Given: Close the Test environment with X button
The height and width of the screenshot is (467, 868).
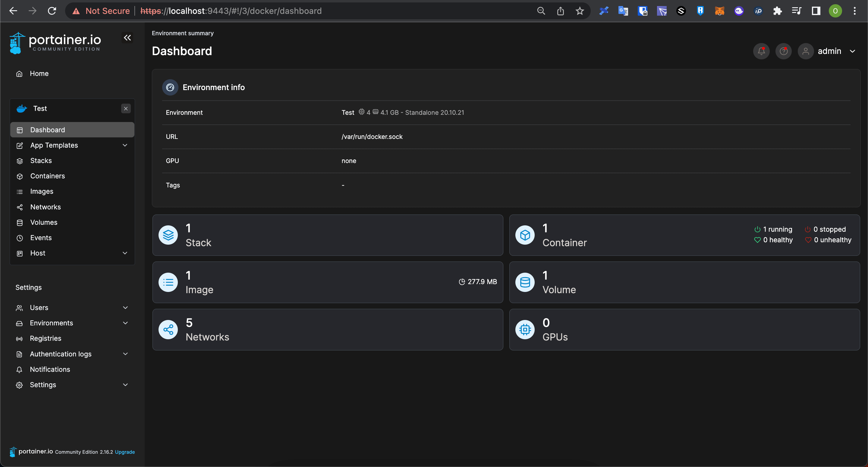Looking at the screenshot, I should click(126, 108).
